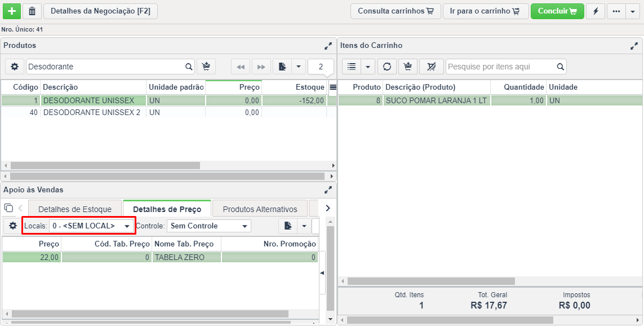Click the copy windows icon in Apoio às Vendas
The width and height of the screenshot is (644, 326).
pyautogui.click(x=8, y=208)
